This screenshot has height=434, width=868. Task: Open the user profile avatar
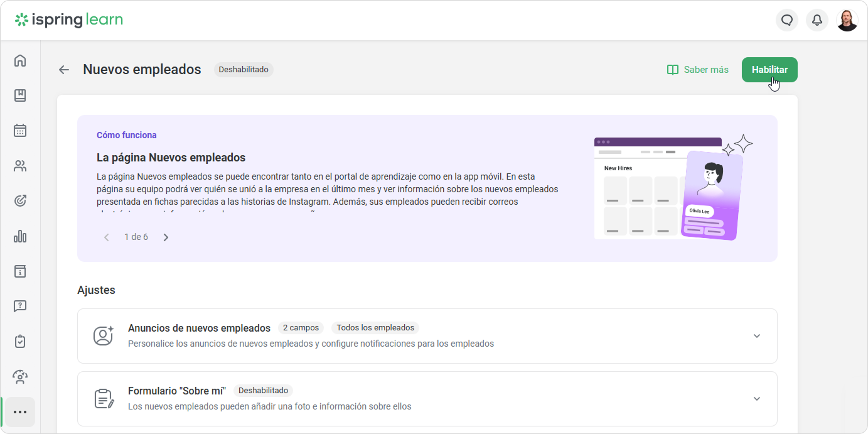(847, 20)
